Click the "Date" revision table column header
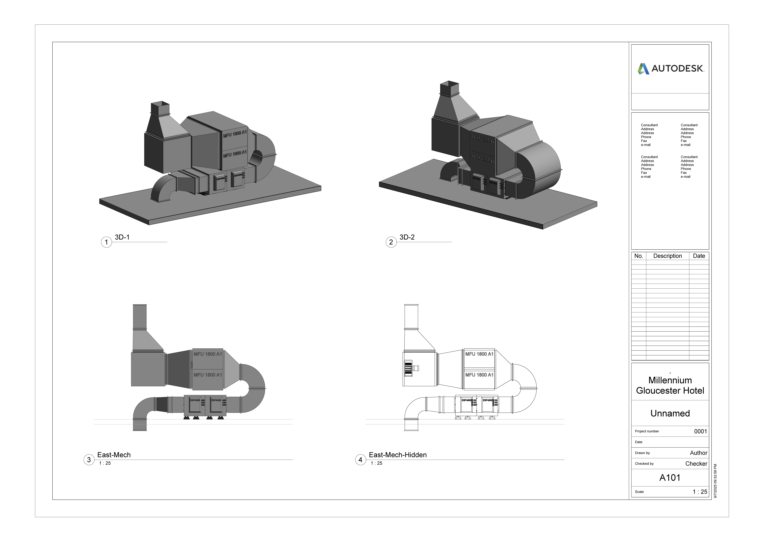This screenshot has height=541, width=764. [699, 256]
